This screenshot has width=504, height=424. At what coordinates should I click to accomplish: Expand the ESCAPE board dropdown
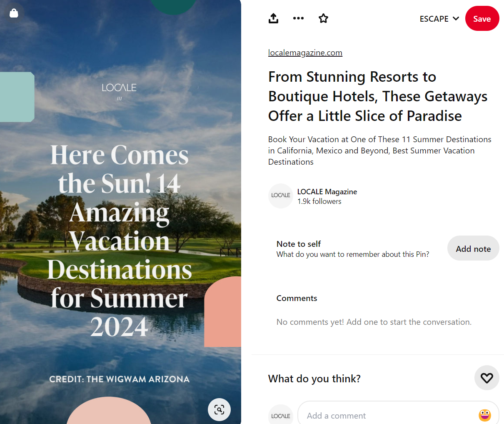pos(439,19)
